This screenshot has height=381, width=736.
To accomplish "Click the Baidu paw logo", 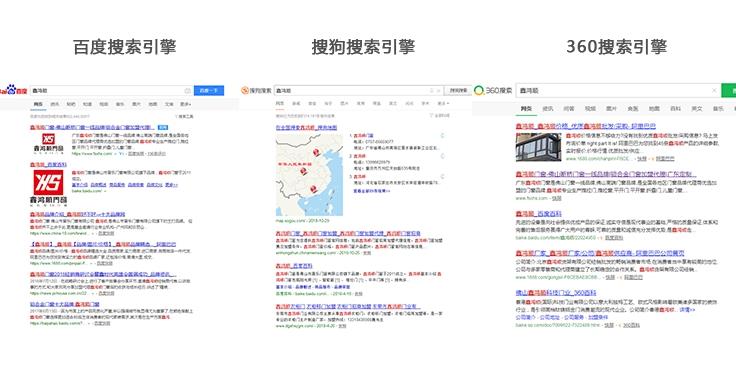I will [10, 90].
